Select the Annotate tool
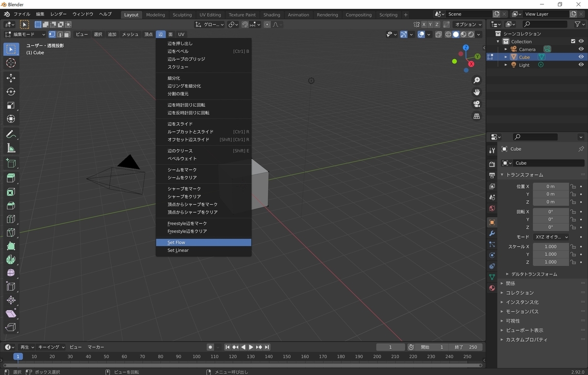Screen dimensions: 588x375 click(11, 134)
